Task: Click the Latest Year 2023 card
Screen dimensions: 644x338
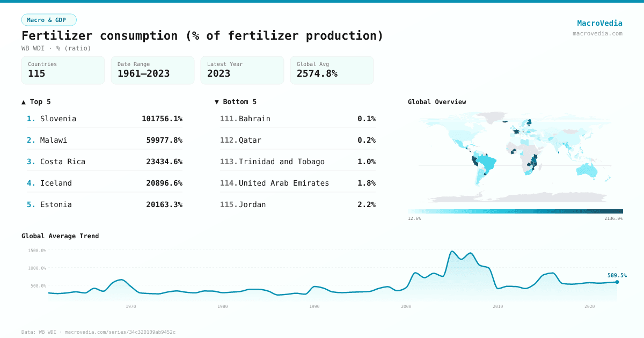Action: 242,70
